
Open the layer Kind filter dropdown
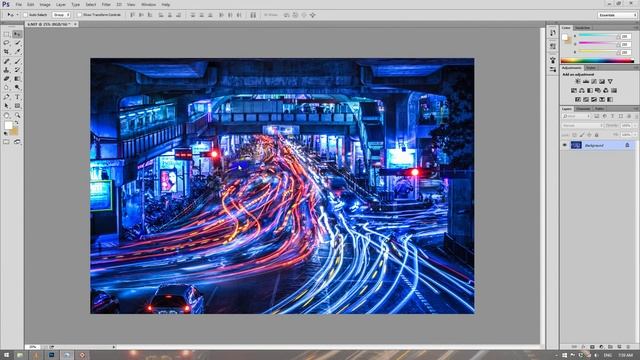click(577, 116)
